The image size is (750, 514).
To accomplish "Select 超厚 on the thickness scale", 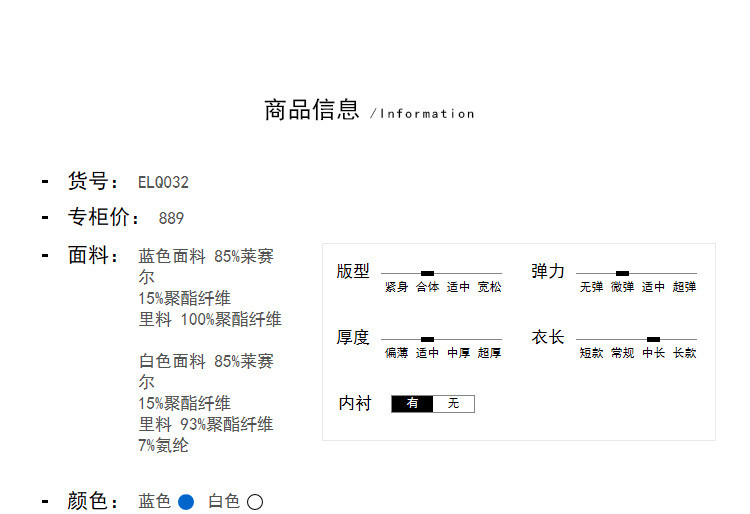I will 489,353.
